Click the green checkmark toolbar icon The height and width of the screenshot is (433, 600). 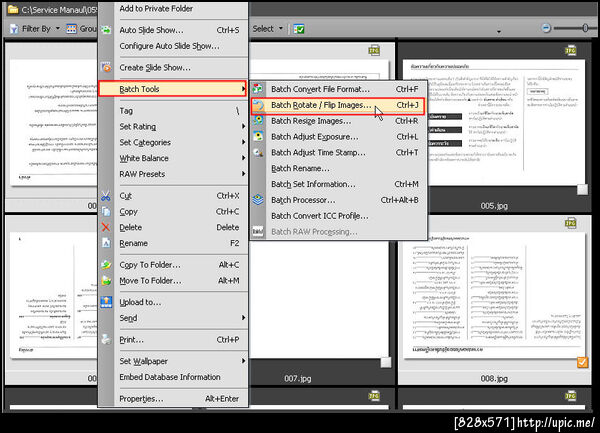coord(299,29)
